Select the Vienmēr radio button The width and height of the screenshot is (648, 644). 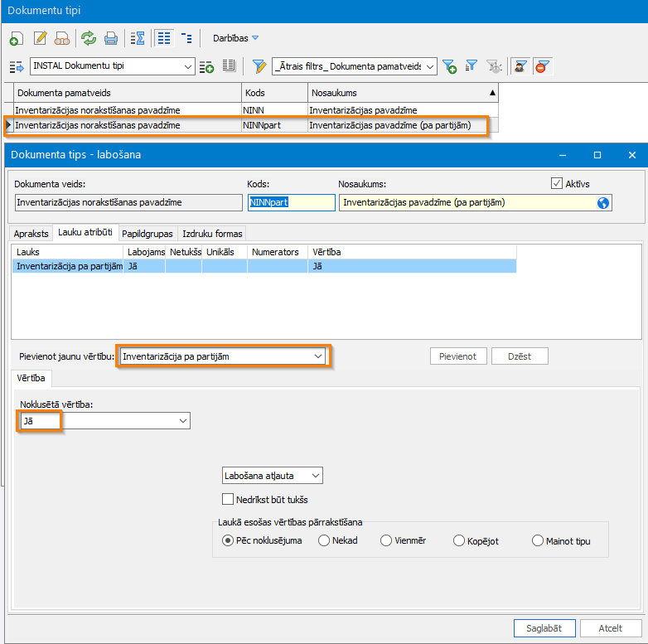click(x=385, y=541)
